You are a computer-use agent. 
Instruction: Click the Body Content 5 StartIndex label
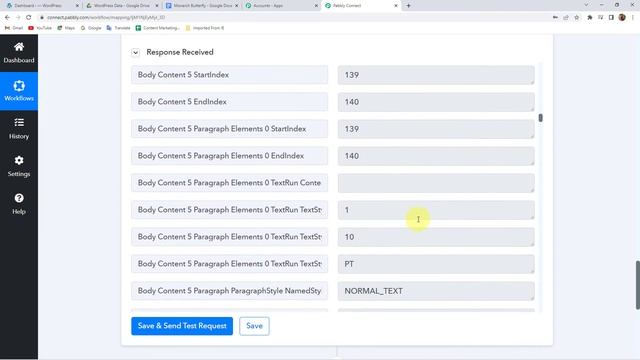[229, 75]
